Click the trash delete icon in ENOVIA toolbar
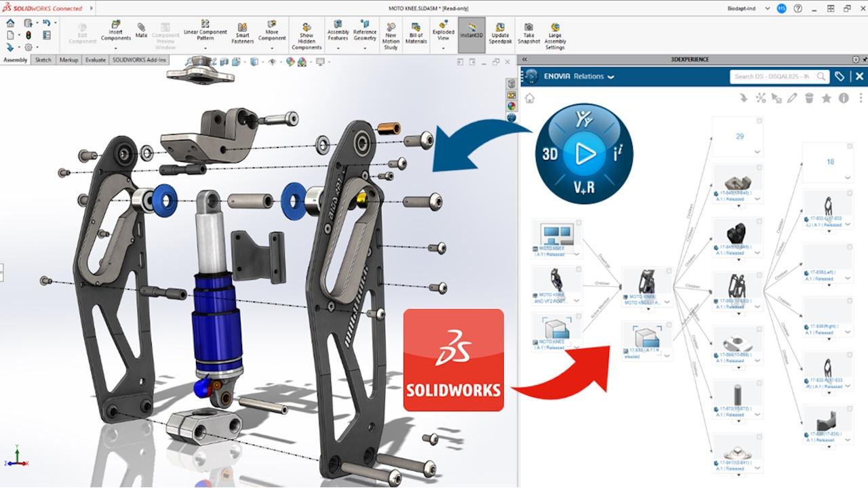 809,98
